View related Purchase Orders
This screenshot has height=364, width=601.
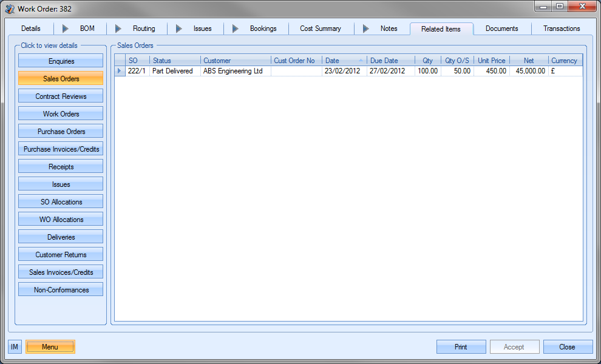coord(61,131)
